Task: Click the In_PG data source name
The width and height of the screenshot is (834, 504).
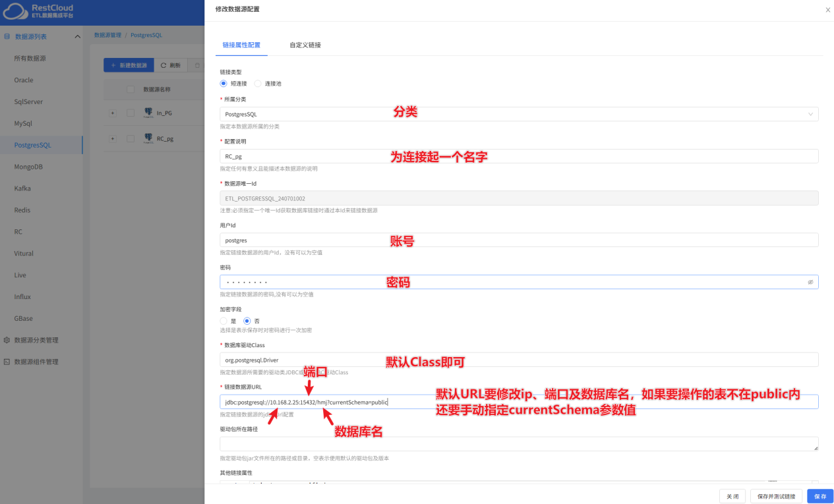Action: point(164,113)
